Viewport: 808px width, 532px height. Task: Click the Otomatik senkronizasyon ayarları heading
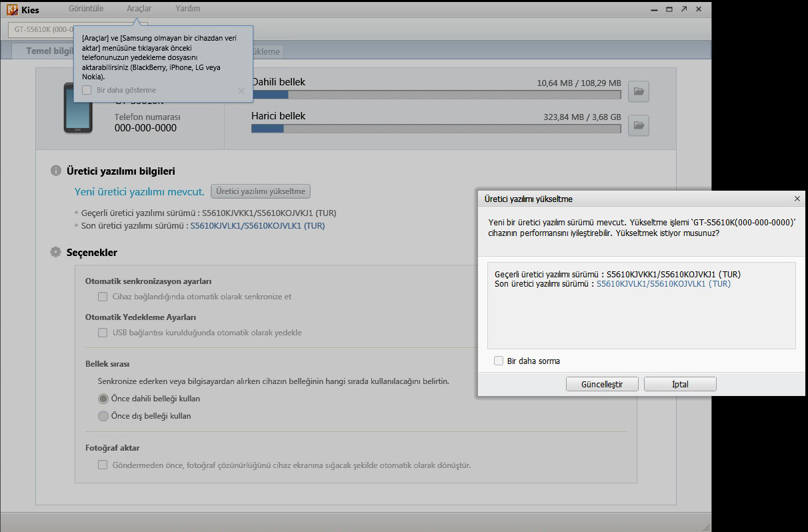pos(148,281)
